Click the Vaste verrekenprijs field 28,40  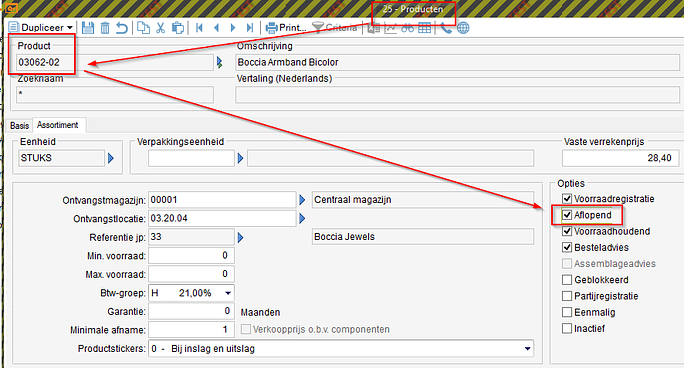tap(620, 158)
